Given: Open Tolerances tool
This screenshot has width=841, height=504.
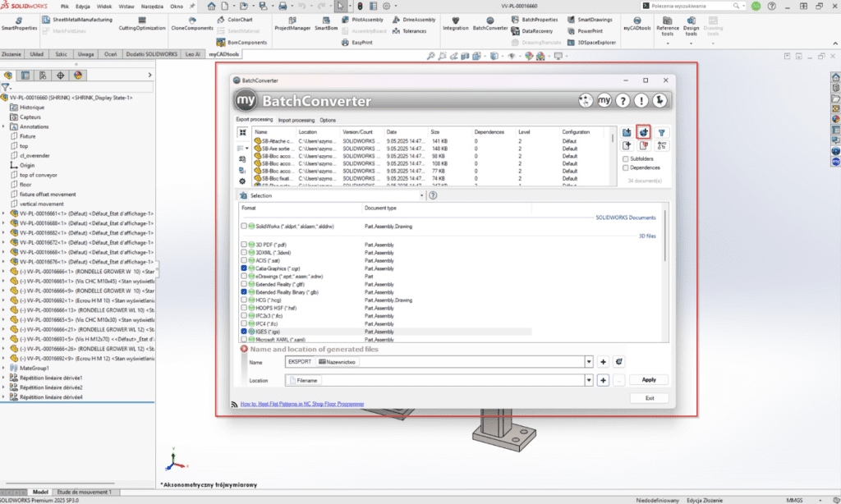Looking at the screenshot, I should (x=409, y=31).
